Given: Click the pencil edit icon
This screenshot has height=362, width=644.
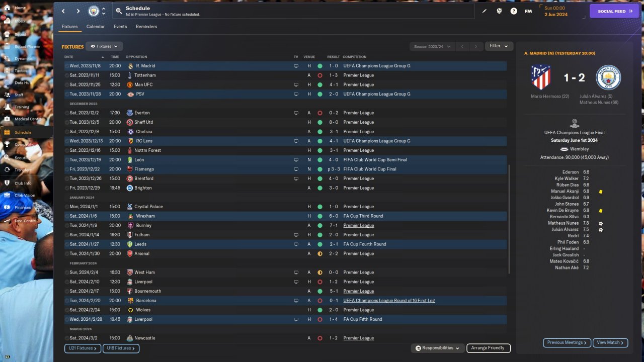Looking at the screenshot, I should (x=485, y=11).
